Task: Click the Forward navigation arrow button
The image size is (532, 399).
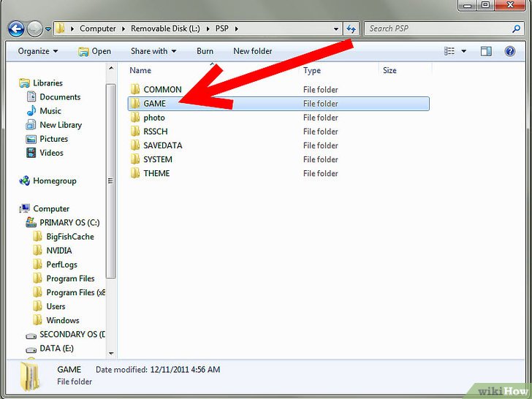Action: click(x=34, y=28)
